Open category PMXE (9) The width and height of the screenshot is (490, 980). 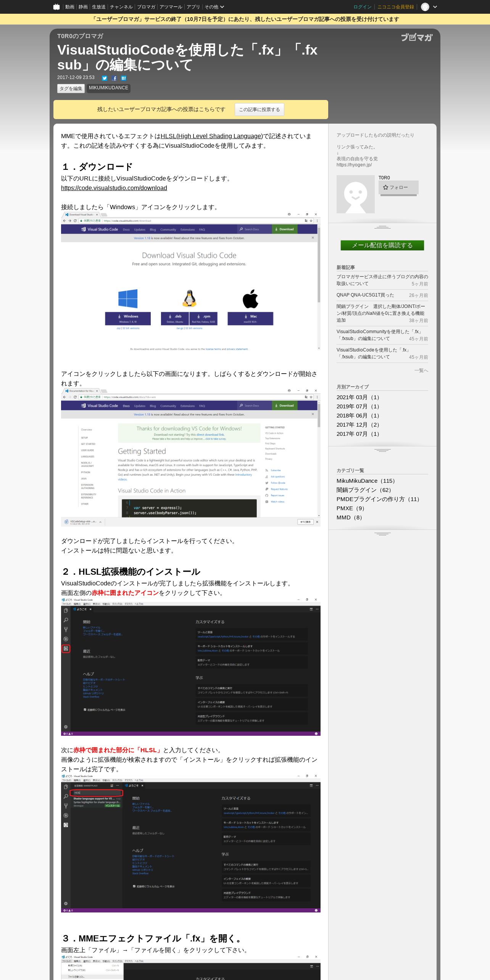pyautogui.click(x=352, y=508)
